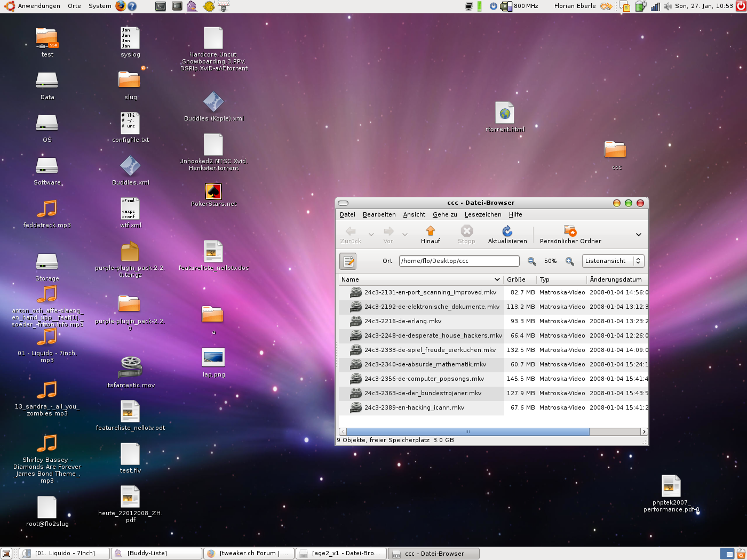The image size is (747, 560).
Task: Click the Ort location path field
Action: click(459, 261)
